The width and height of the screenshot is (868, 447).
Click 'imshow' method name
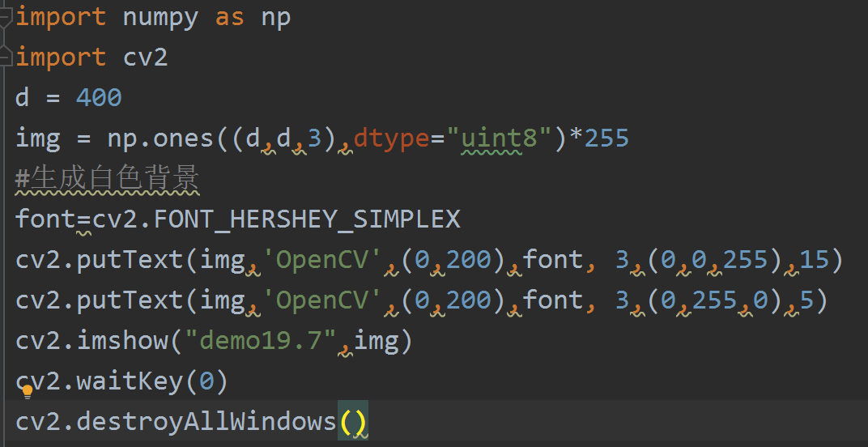click(122, 340)
